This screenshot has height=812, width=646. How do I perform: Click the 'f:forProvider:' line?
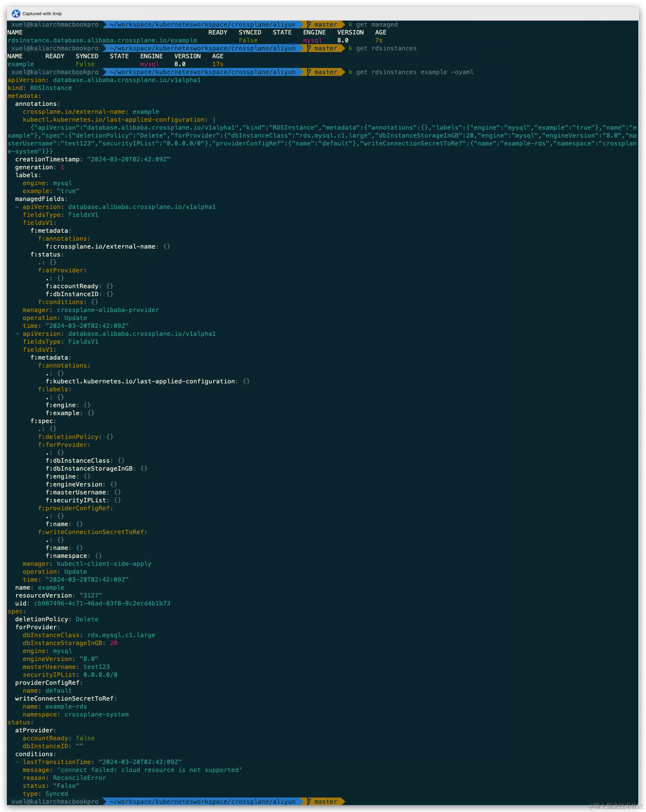[x=64, y=444]
